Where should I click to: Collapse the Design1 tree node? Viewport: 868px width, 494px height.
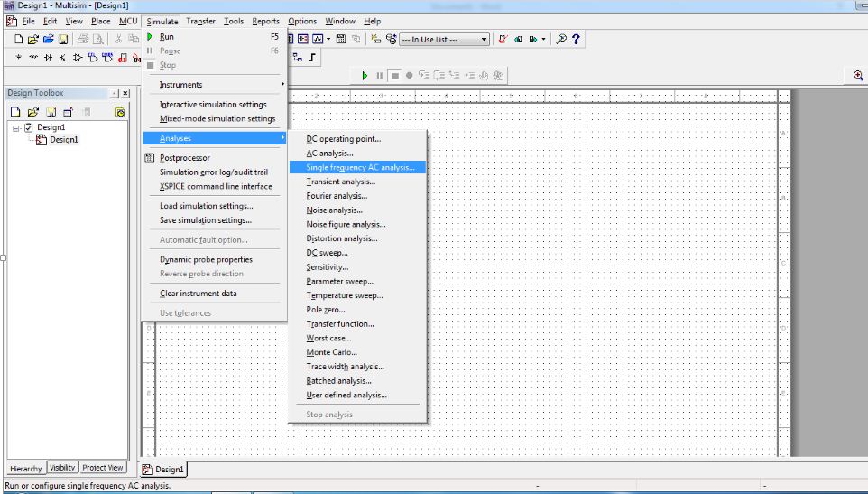pyautogui.click(x=16, y=128)
